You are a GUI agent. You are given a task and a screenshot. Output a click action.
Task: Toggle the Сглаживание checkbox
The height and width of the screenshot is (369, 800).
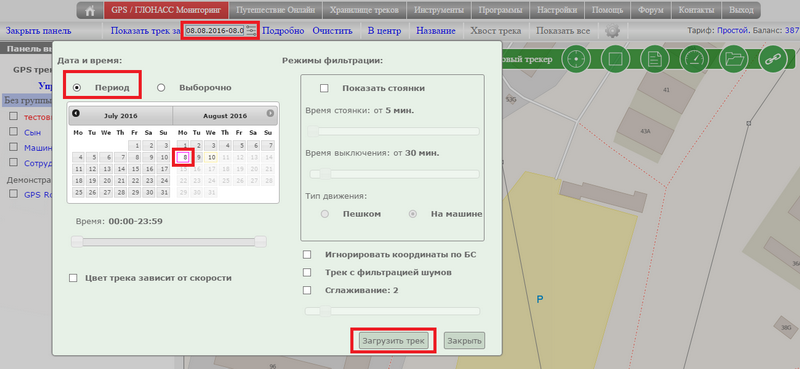click(x=307, y=290)
